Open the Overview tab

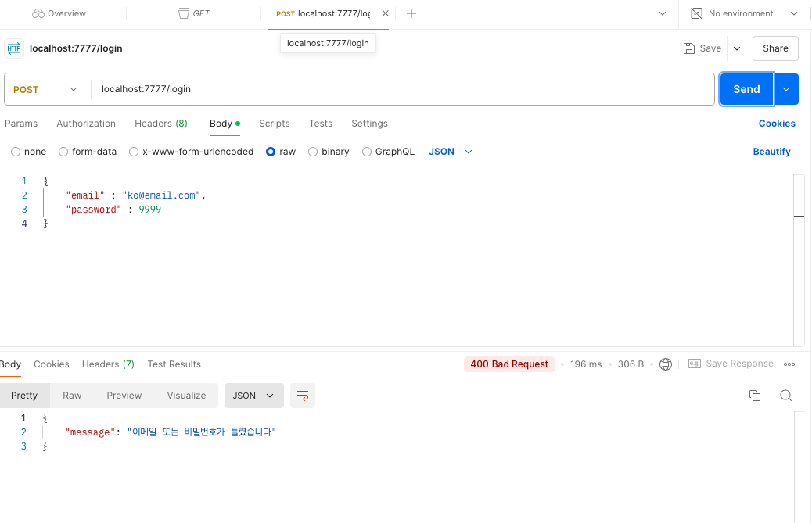(x=59, y=13)
